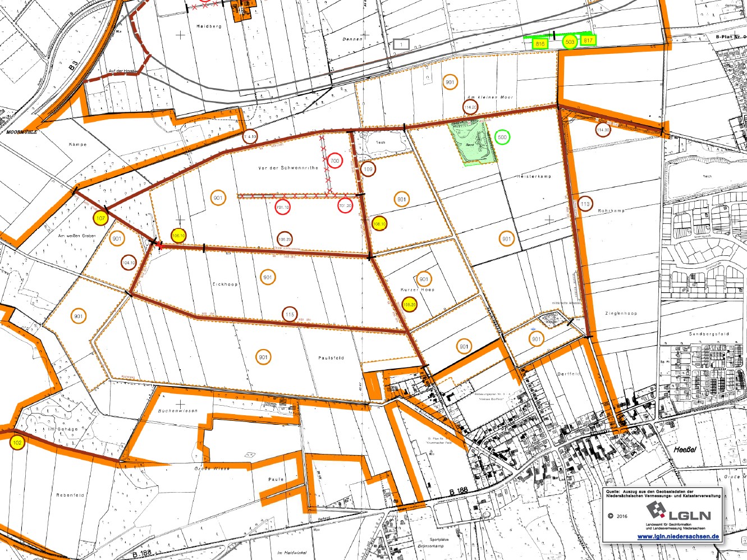Select the yellow marker 108.10
Screen dimensions: 747x560
click(380, 224)
